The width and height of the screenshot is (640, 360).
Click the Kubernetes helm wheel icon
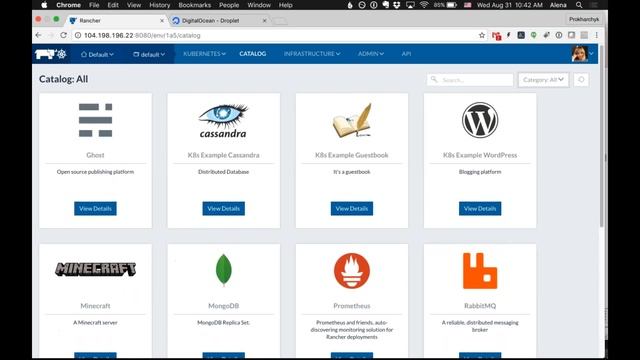coord(62,54)
